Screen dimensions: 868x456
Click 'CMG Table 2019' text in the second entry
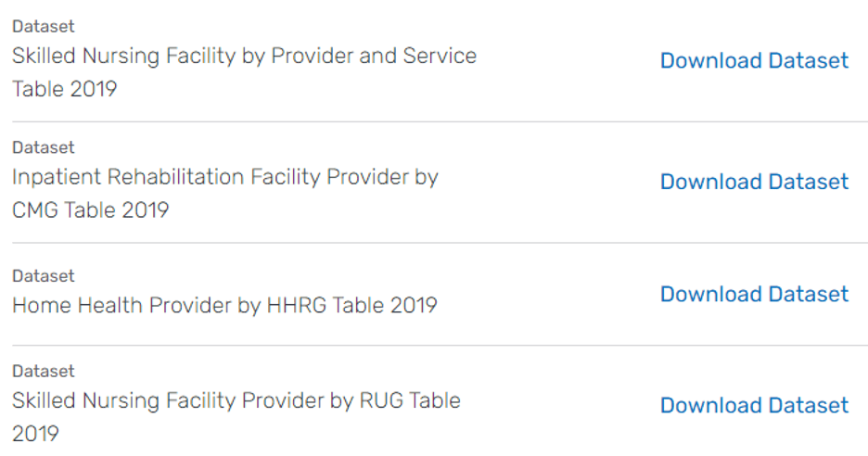click(90, 210)
